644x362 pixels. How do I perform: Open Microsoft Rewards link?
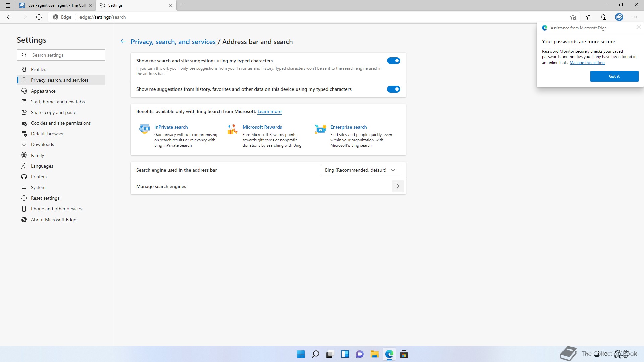[x=262, y=127]
